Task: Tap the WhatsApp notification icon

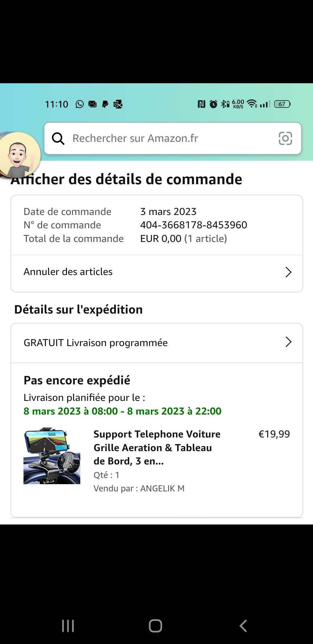Action: point(80,104)
